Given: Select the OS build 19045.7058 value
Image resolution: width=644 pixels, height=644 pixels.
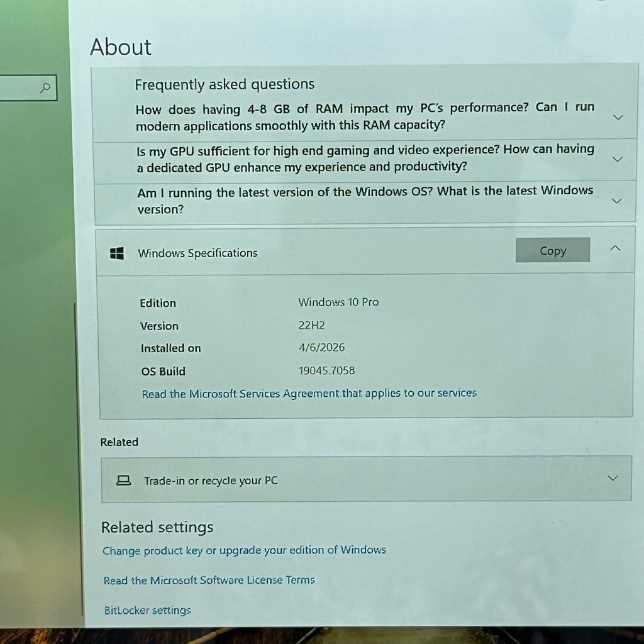Looking at the screenshot, I should point(326,370).
